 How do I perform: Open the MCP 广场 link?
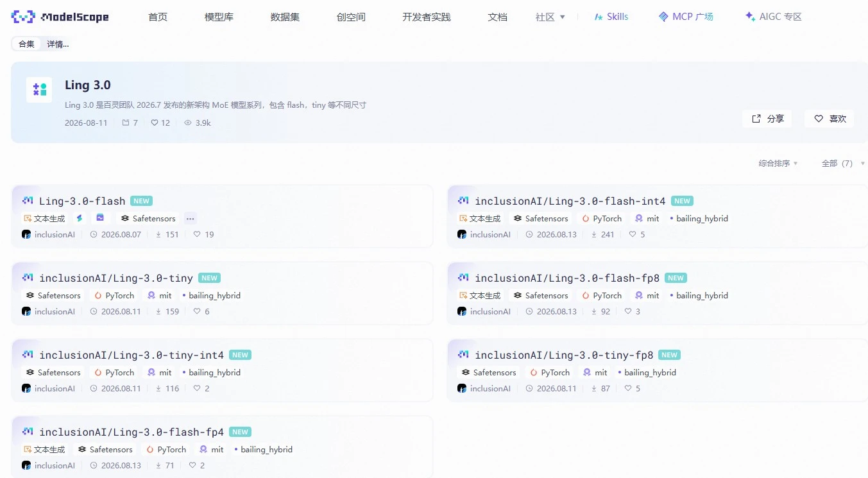click(686, 17)
